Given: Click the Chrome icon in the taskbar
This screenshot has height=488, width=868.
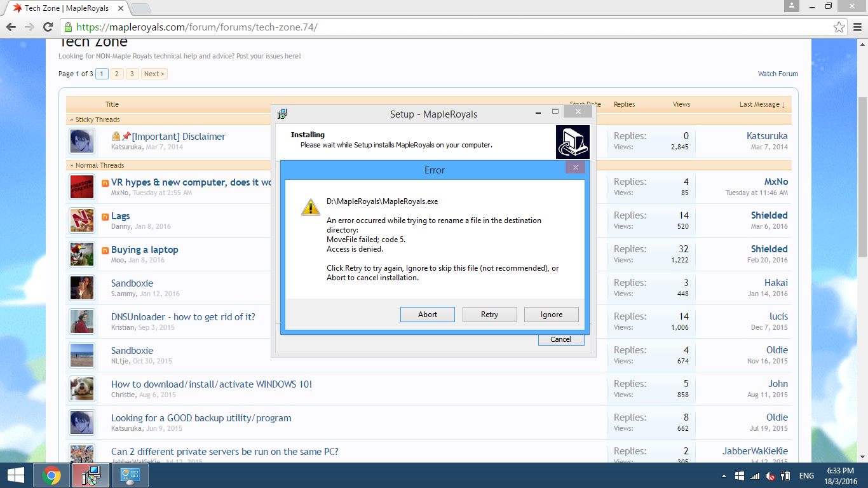Looking at the screenshot, I should [x=51, y=475].
